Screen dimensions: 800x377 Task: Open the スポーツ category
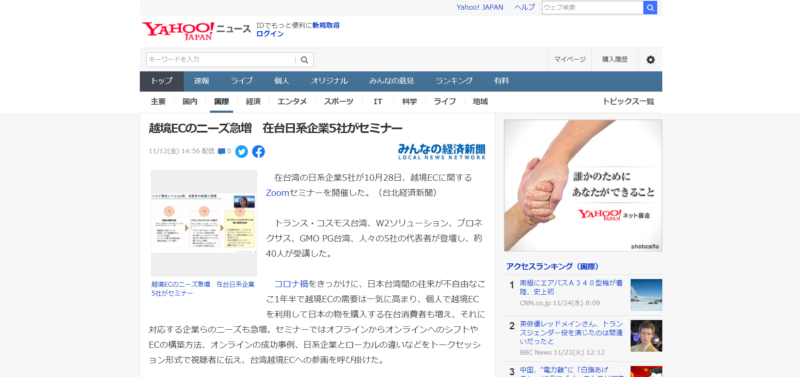tap(338, 102)
